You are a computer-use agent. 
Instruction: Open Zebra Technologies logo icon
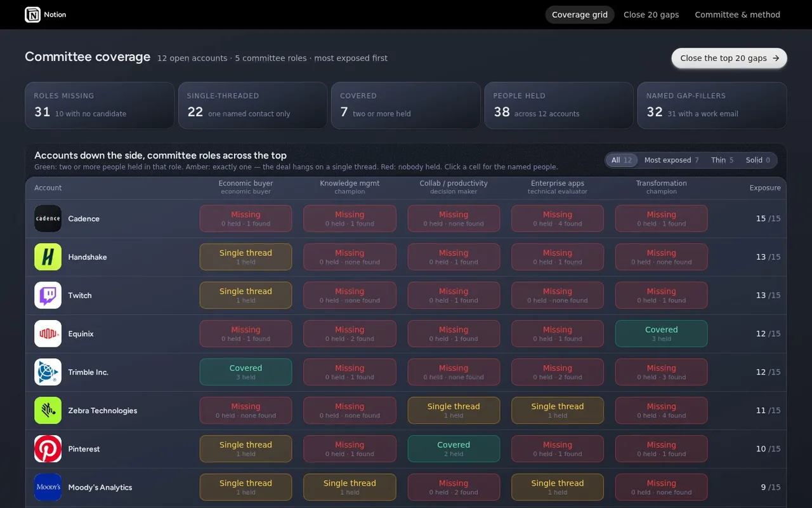48,411
